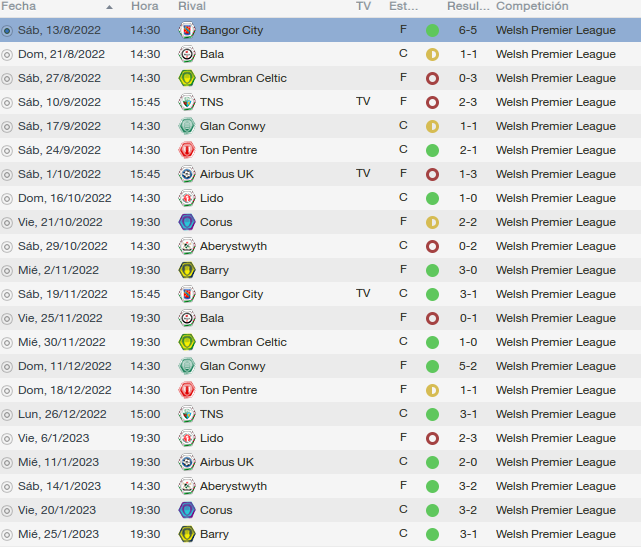Open the 6-5 result against Bangor City
Viewport: 641px width, 547px height.
coord(468,30)
